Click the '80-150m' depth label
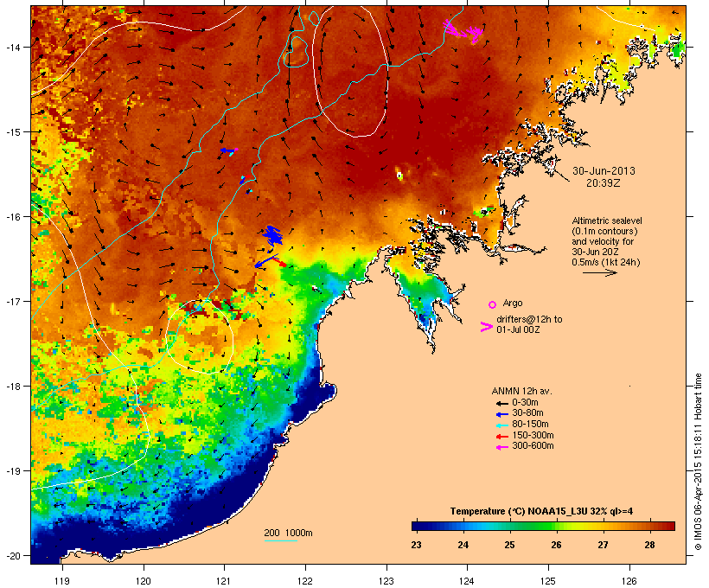 pyautogui.click(x=530, y=425)
